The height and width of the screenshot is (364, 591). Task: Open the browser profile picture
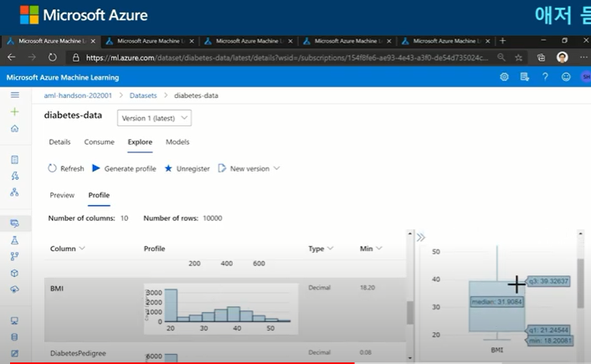(x=563, y=57)
